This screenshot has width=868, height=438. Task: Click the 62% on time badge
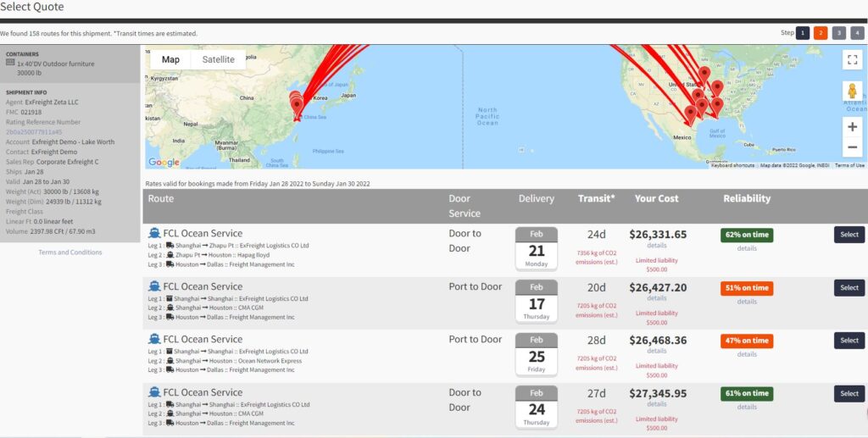pos(747,235)
